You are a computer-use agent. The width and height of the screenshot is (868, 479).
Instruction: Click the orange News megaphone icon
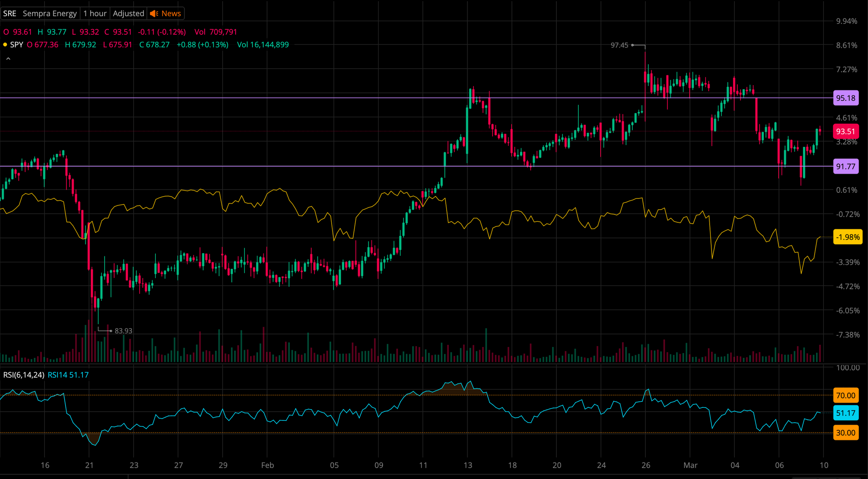[154, 13]
